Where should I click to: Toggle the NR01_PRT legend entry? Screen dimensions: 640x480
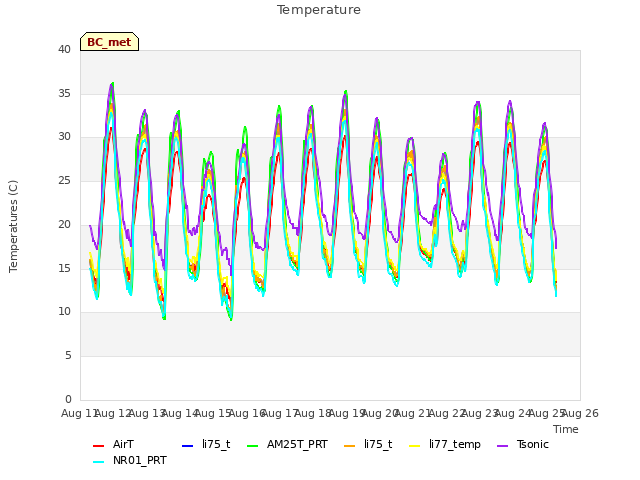click(130, 460)
